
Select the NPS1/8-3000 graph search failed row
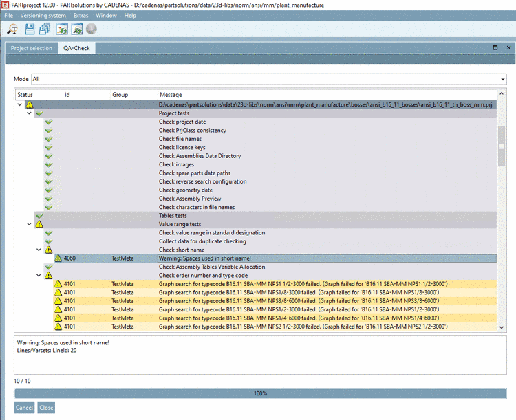[275, 293]
